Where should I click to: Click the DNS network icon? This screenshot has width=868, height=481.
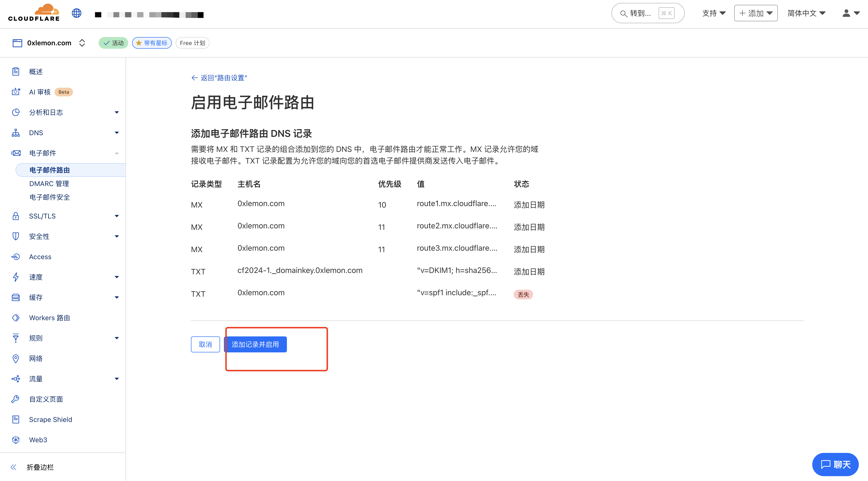(16, 133)
